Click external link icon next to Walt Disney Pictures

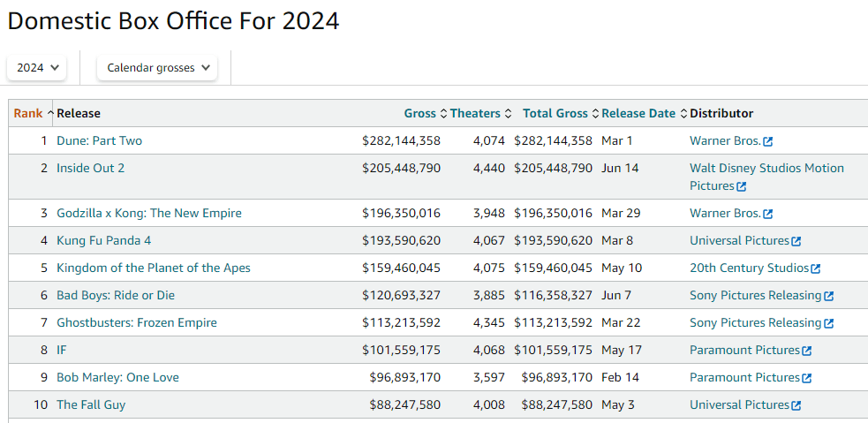[x=741, y=186]
